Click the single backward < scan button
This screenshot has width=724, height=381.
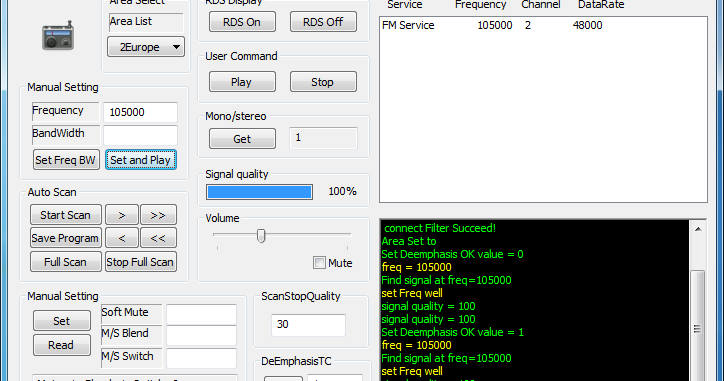coord(122,238)
